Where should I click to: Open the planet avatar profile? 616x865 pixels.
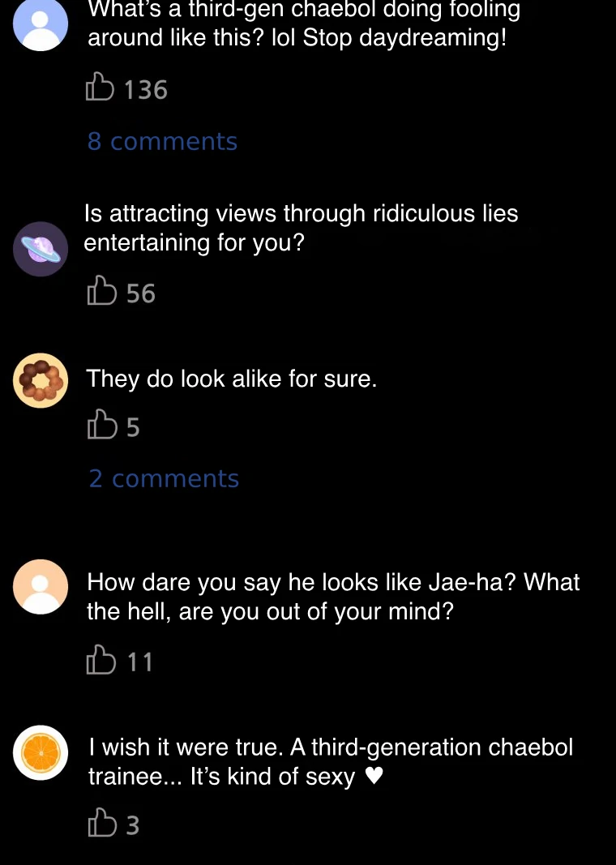pyautogui.click(x=41, y=249)
